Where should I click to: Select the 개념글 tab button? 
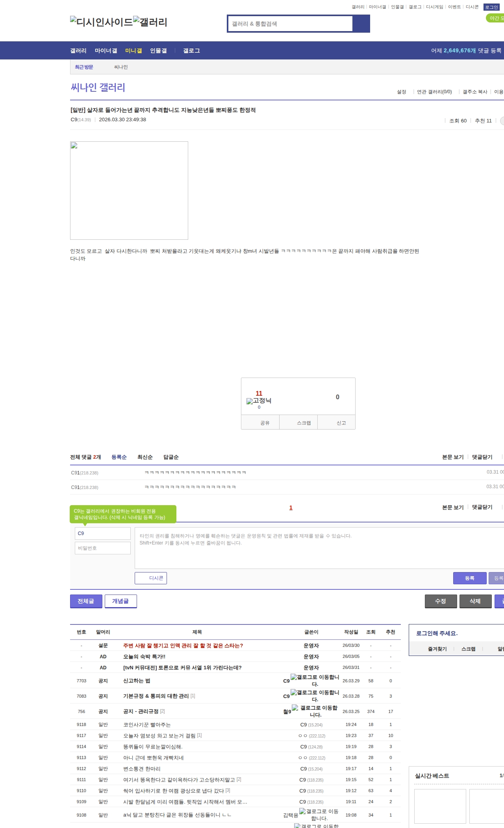coord(121,601)
